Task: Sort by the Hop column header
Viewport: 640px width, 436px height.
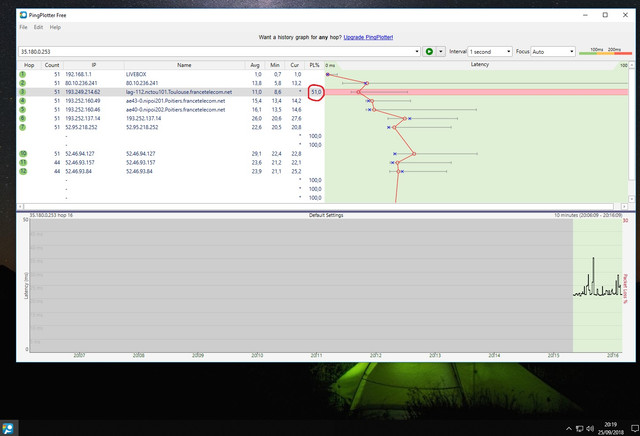Action: tap(29, 65)
